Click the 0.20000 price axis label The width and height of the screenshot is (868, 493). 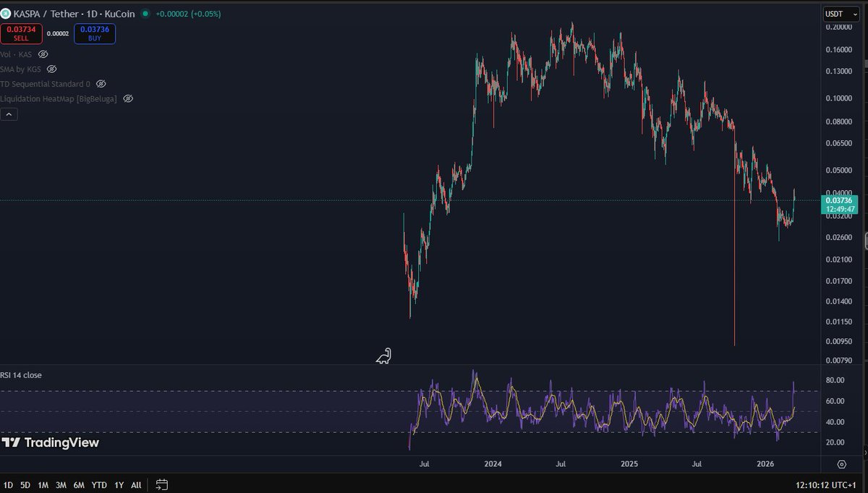click(839, 27)
